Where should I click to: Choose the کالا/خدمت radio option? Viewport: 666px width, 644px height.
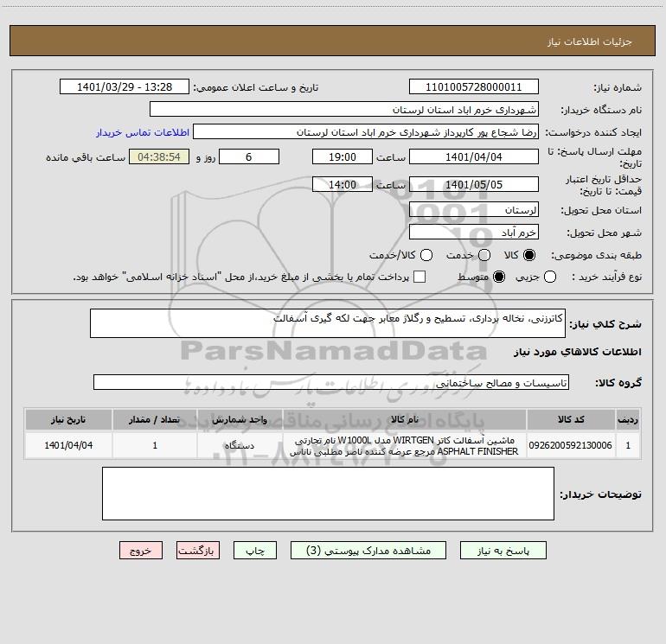426,255
